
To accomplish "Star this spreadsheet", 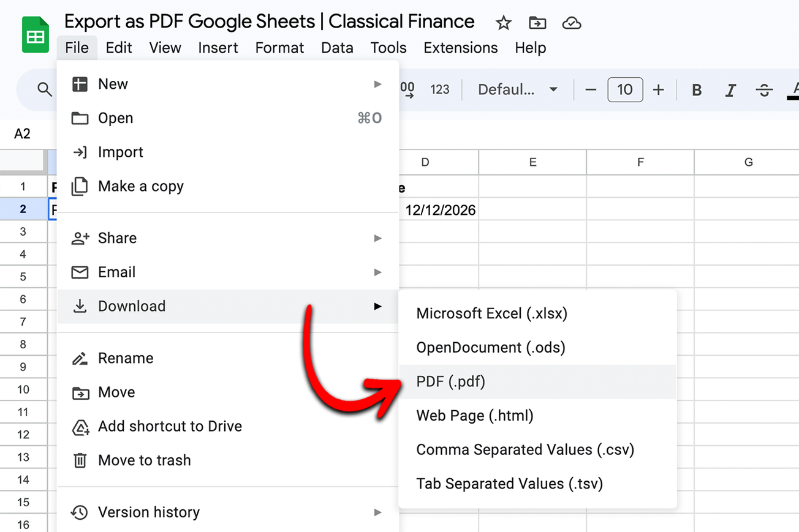I will pos(504,23).
